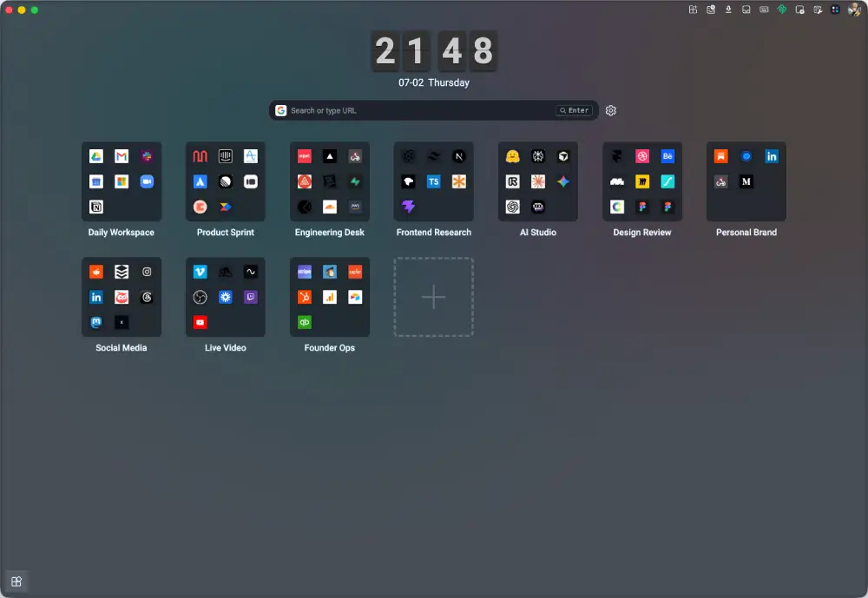This screenshot has height=598, width=868.
Task: Open Hootsuite owl in Social Media
Action: tap(122, 298)
